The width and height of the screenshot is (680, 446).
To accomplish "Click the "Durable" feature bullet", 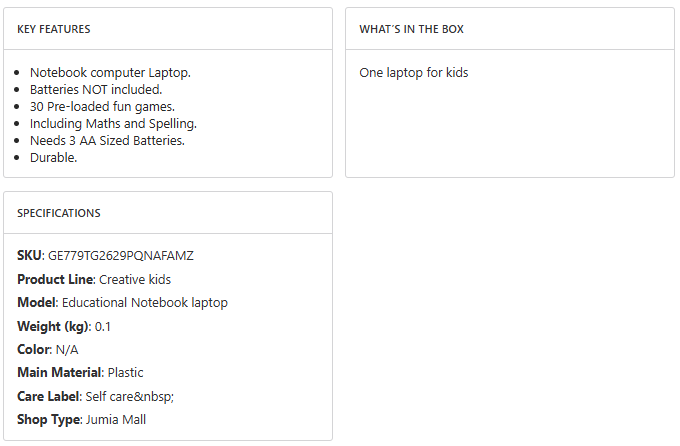I will [x=53, y=158].
